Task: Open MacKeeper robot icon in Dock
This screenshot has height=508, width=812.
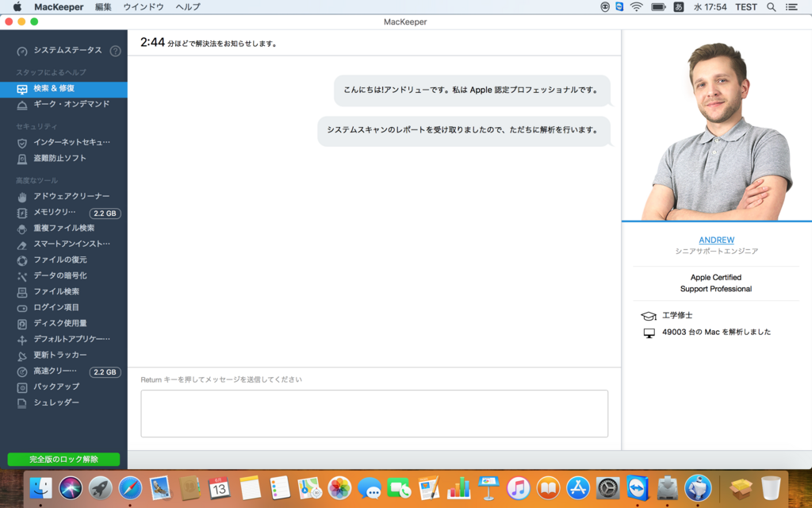Action: [698, 488]
